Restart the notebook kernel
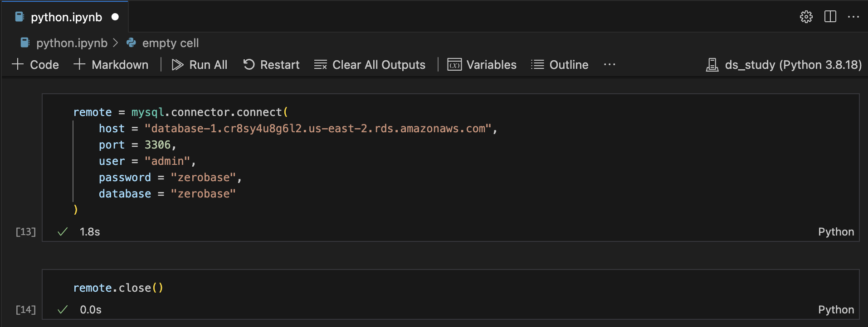The height and width of the screenshot is (327, 868). tap(271, 65)
